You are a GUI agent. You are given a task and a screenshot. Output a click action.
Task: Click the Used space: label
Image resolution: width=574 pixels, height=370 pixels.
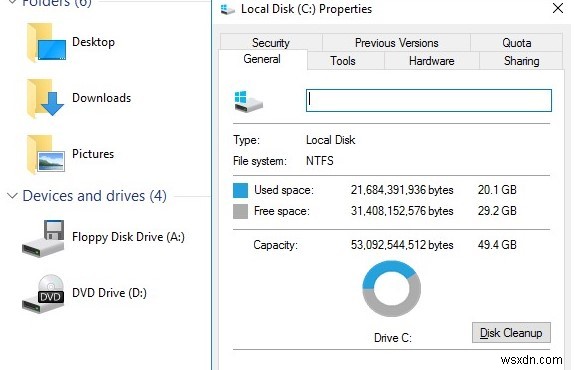(284, 190)
